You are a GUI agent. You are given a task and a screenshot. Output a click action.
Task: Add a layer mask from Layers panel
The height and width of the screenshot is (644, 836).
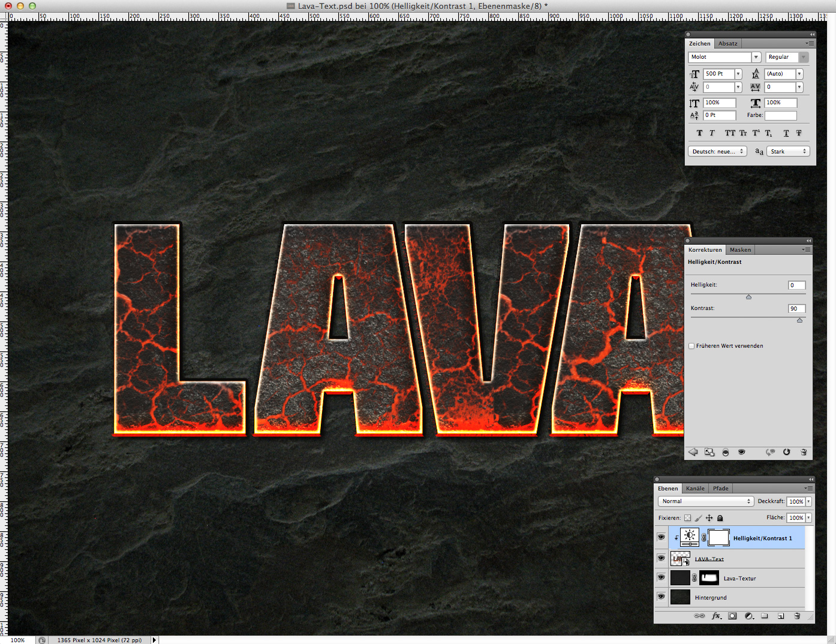732,615
